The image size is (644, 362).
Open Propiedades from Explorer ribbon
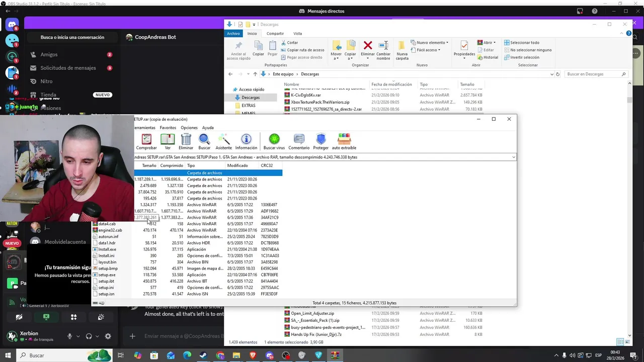click(464, 48)
